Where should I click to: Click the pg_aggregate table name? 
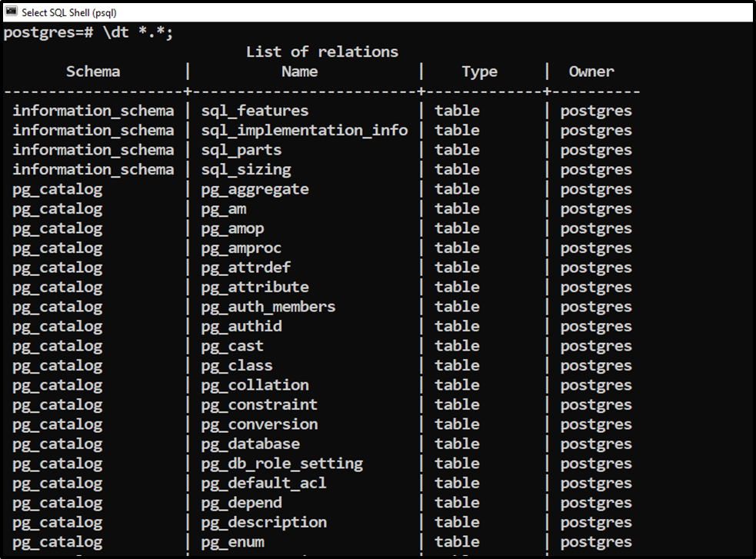[255, 189]
